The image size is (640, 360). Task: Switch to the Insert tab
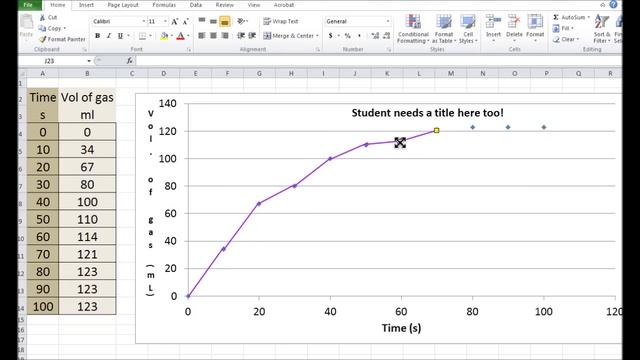86,5
